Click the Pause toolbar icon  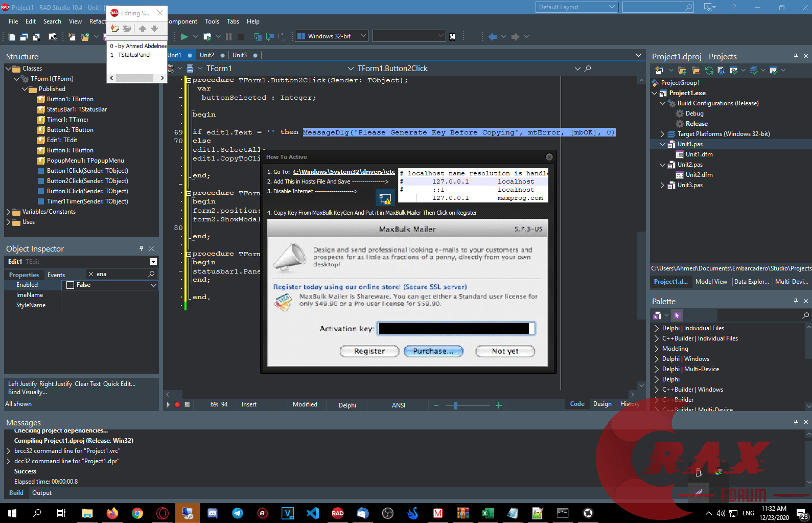click(228, 36)
